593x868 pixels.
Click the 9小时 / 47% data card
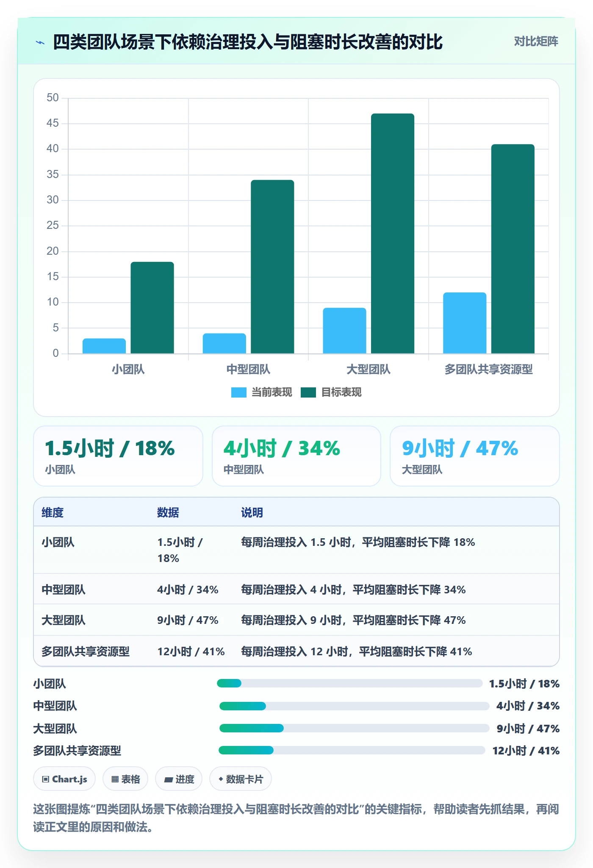point(475,456)
